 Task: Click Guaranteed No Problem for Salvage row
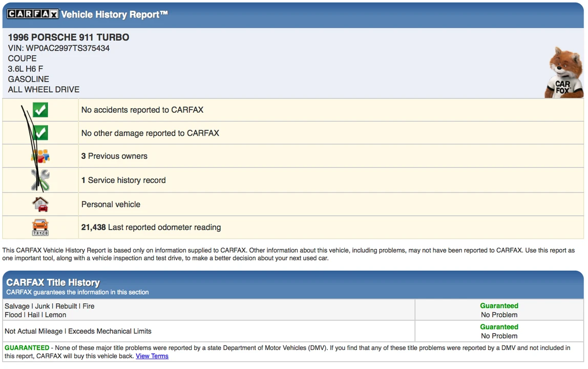pos(499,310)
